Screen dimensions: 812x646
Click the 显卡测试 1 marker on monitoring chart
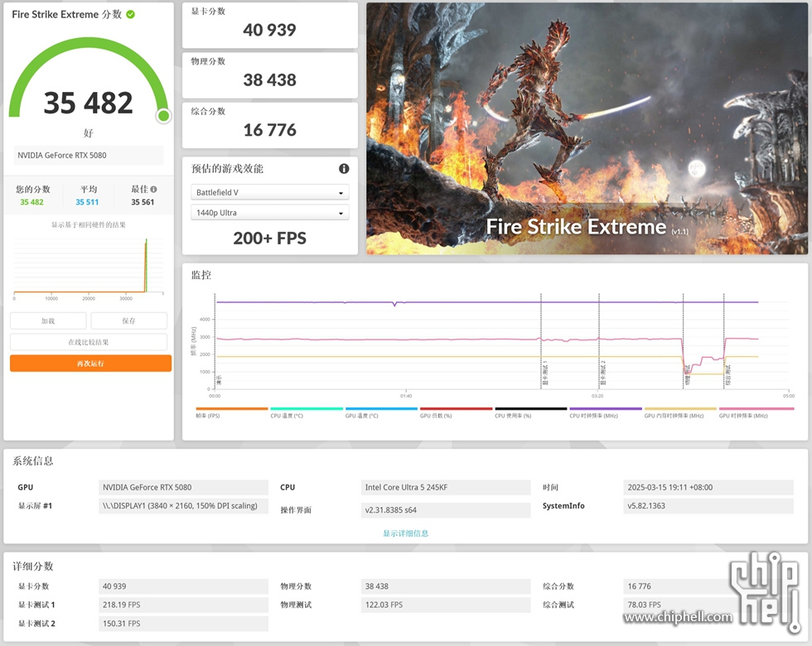click(x=545, y=374)
